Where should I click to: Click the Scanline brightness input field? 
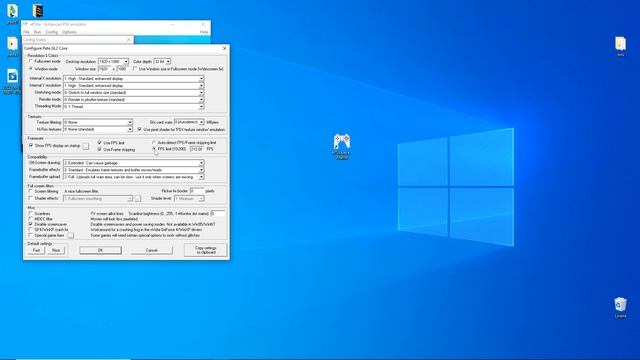click(x=218, y=213)
